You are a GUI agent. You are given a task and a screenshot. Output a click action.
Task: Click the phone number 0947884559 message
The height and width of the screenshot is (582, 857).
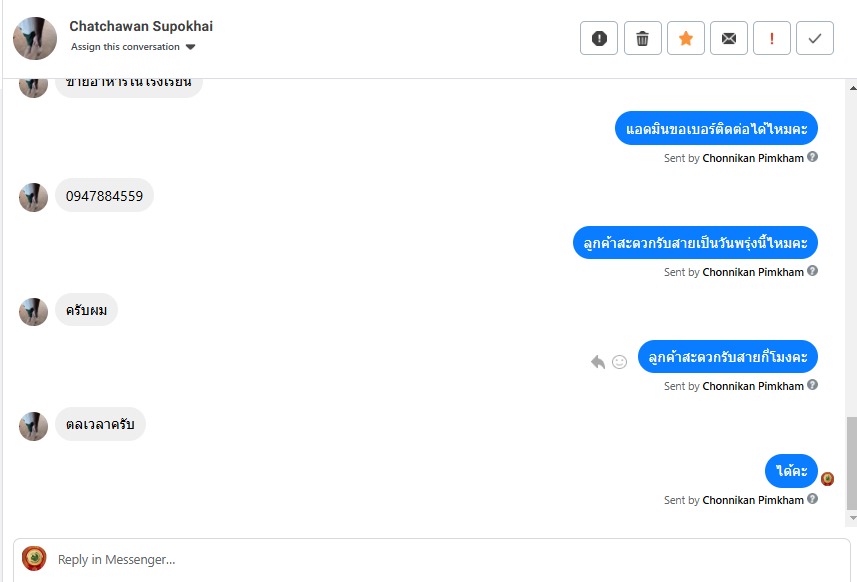[x=104, y=196]
